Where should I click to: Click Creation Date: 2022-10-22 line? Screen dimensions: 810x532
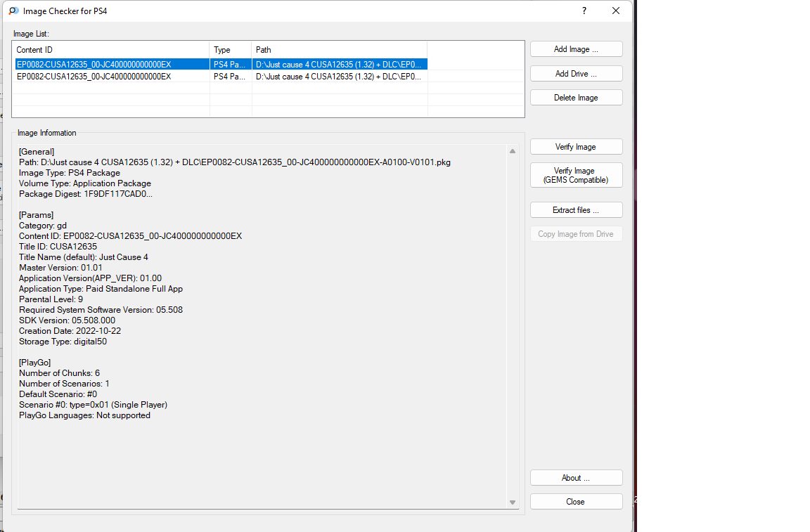[70, 331]
